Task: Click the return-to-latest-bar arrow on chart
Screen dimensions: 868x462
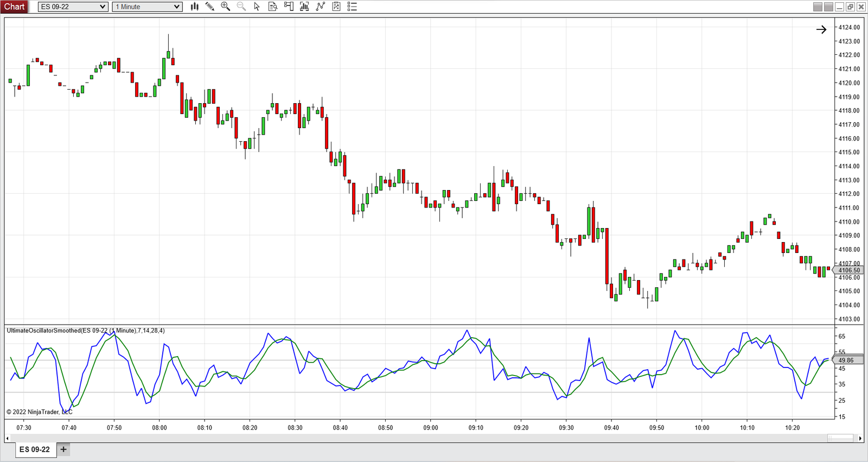Action: click(x=821, y=30)
